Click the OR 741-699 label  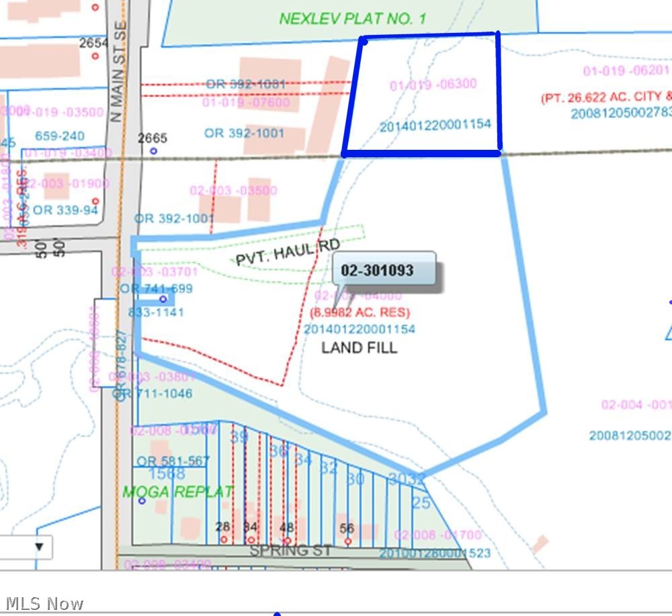click(157, 288)
